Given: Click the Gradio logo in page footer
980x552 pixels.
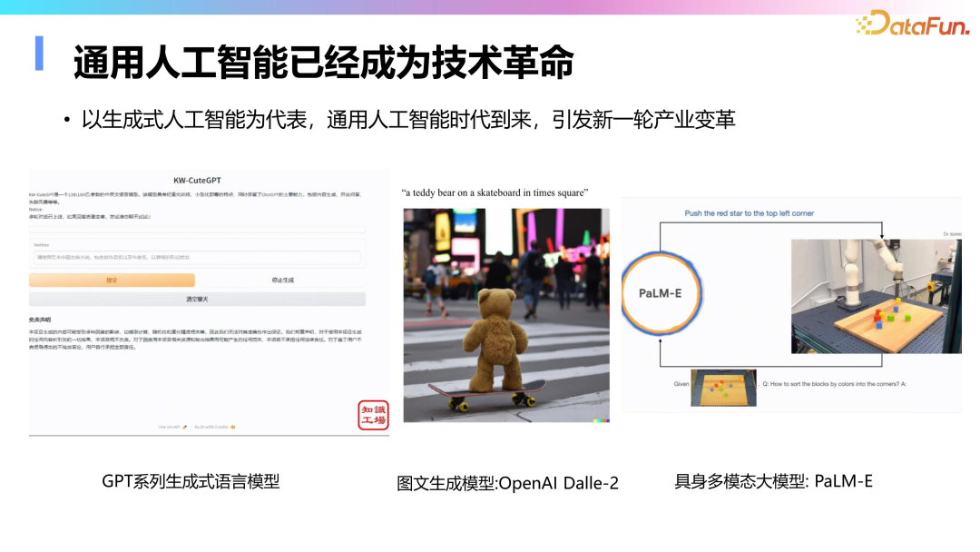Looking at the screenshot, I should pyautogui.click(x=231, y=425).
